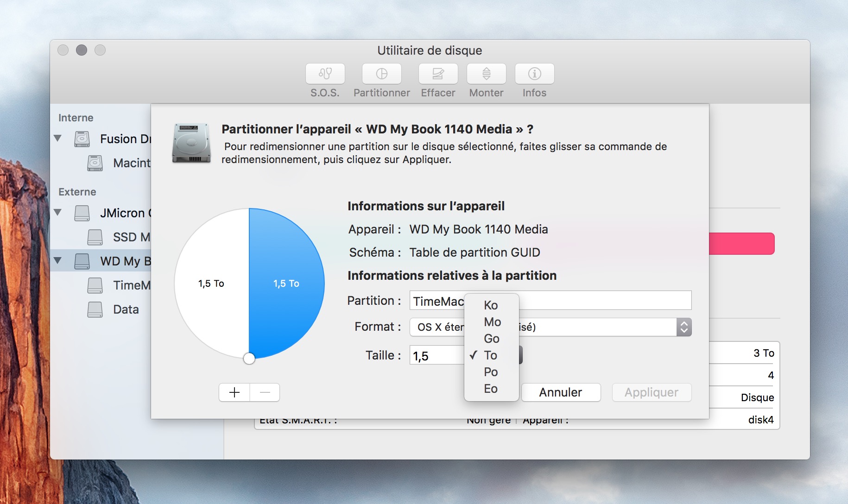This screenshot has width=848, height=504.
Task: Click the 'Interne' sidebar section header
Action: pyautogui.click(x=76, y=118)
